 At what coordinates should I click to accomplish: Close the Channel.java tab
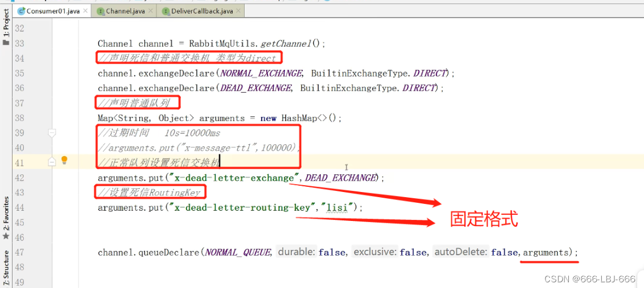coord(150,11)
